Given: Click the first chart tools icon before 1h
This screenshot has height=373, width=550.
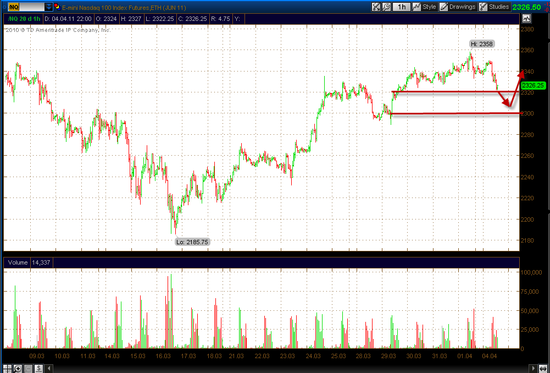Looking at the screenshot, I should click(x=376, y=7).
